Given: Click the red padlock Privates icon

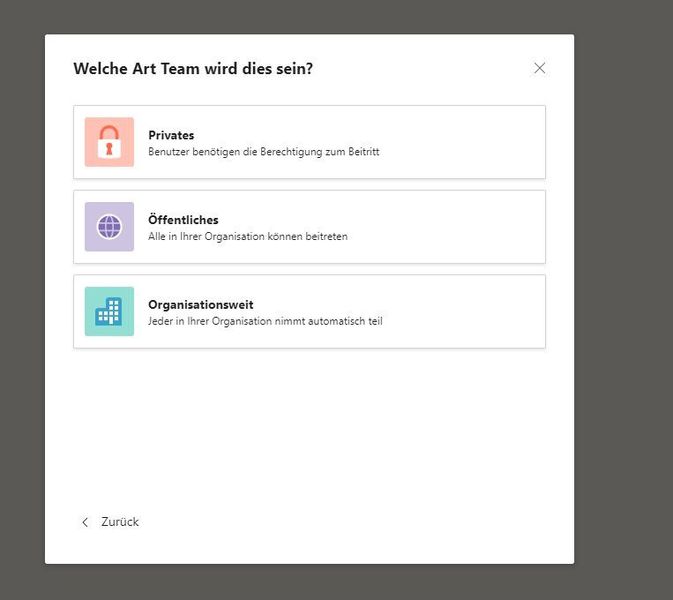Looking at the screenshot, I should pyautogui.click(x=109, y=142).
